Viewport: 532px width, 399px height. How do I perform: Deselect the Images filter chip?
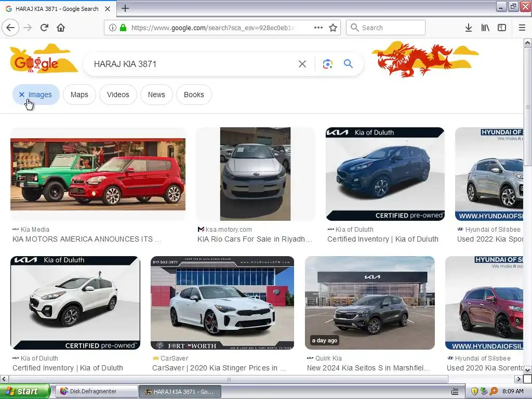36,95
